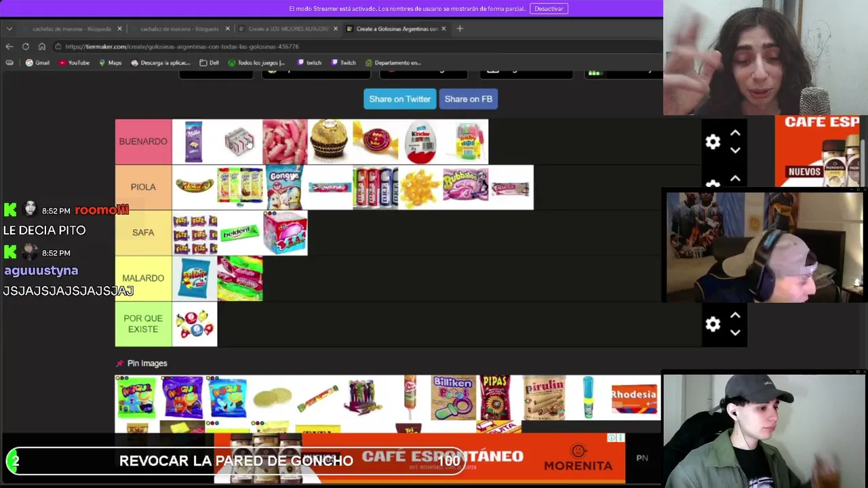Open the BUENARDO tier settings gear
Image resolution: width=868 pixels, height=488 pixels.
point(713,142)
